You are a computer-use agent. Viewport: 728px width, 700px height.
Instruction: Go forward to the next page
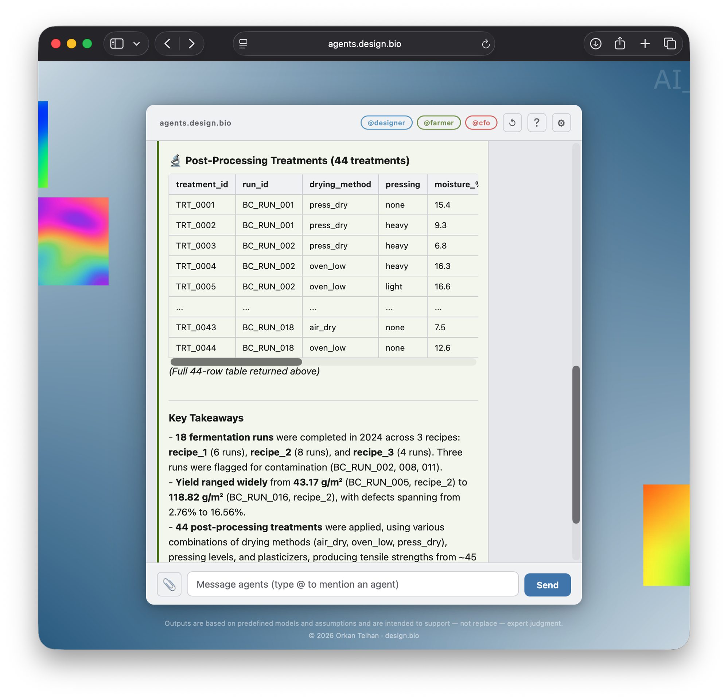click(191, 44)
